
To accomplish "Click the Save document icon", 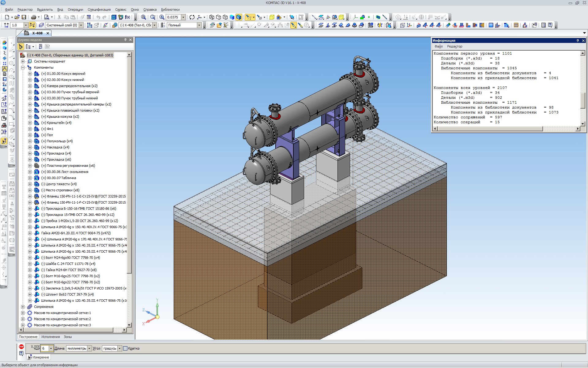I will coord(24,17).
